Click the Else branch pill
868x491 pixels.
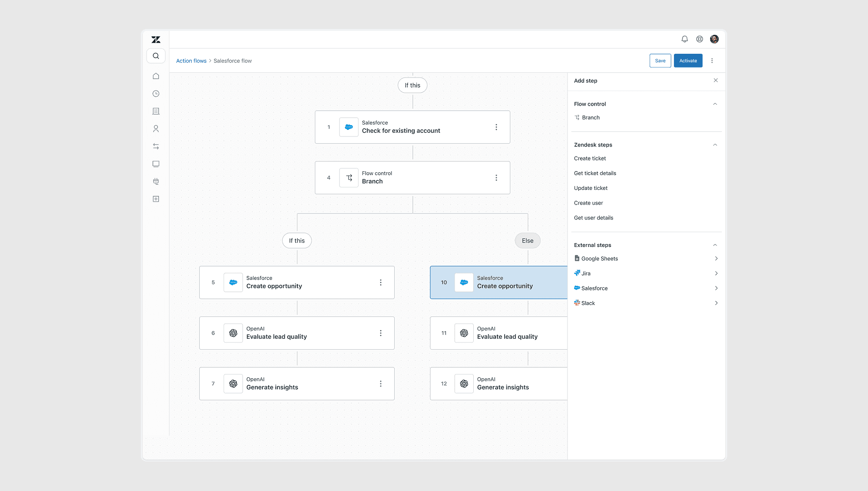pos(528,241)
